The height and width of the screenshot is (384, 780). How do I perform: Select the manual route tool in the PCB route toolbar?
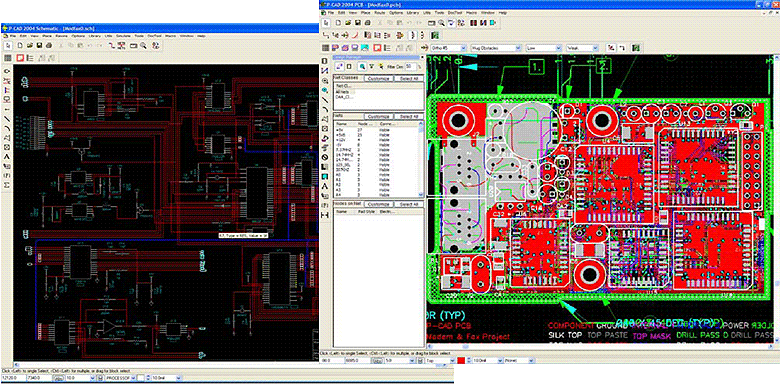tap(326, 35)
